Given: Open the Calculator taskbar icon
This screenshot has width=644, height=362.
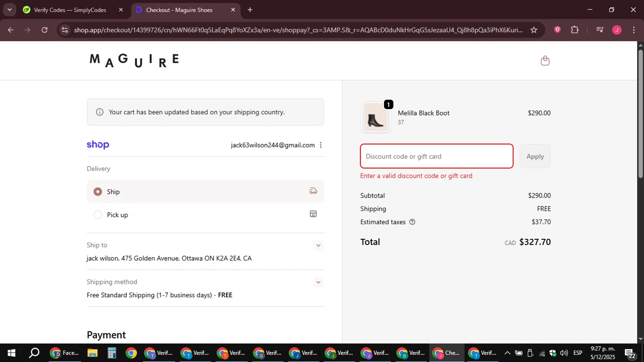Looking at the screenshot, I should (112, 353).
